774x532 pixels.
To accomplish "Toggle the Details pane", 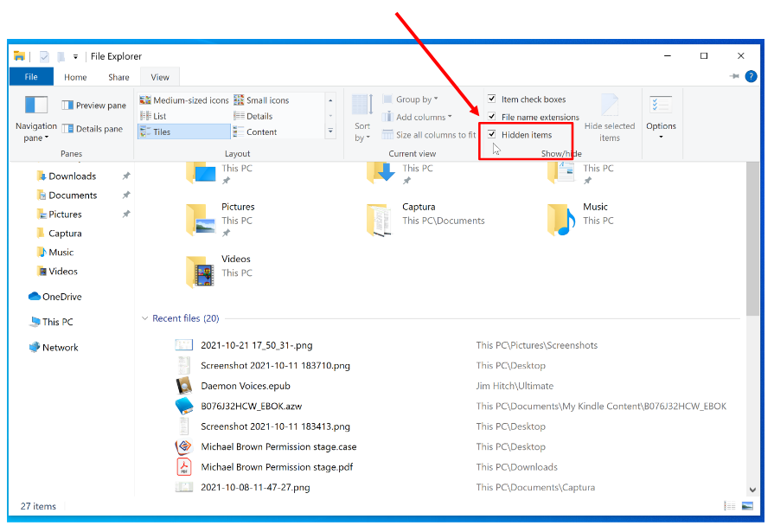I will coord(93,128).
